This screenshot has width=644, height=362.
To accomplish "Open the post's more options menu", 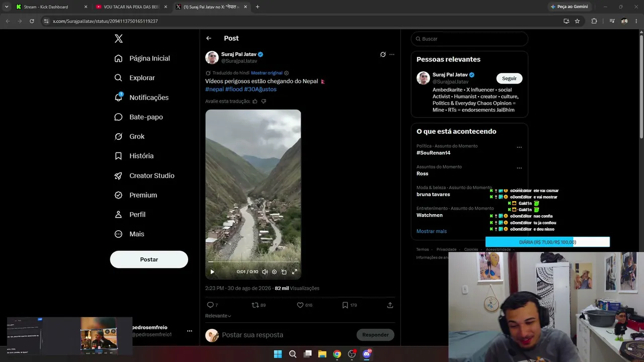I will click(x=392, y=54).
